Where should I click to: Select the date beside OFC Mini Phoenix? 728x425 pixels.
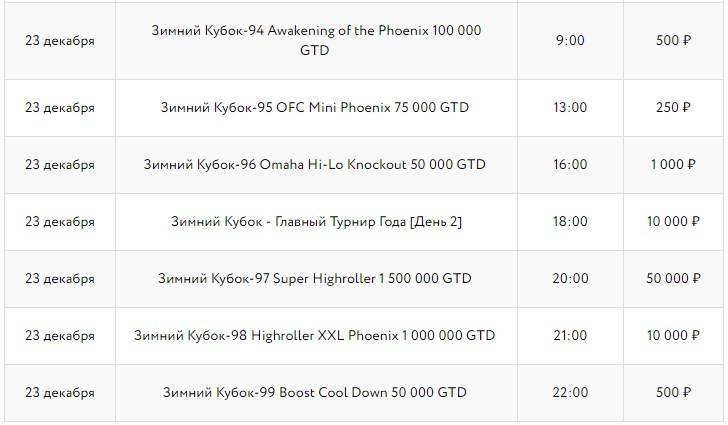coord(60,107)
